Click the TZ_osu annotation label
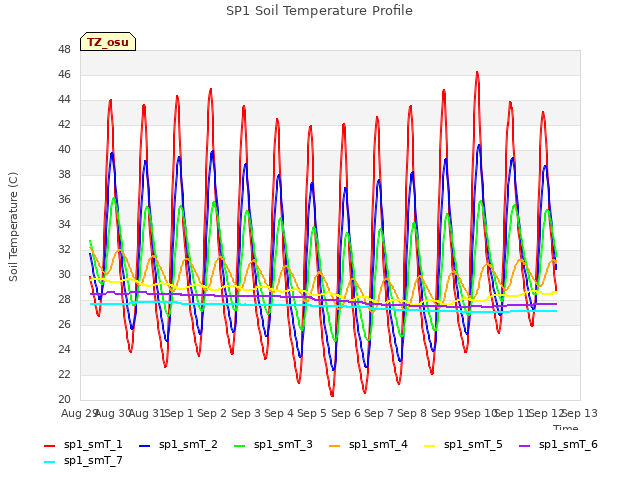The height and width of the screenshot is (480, 640). click(x=108, y=42)
